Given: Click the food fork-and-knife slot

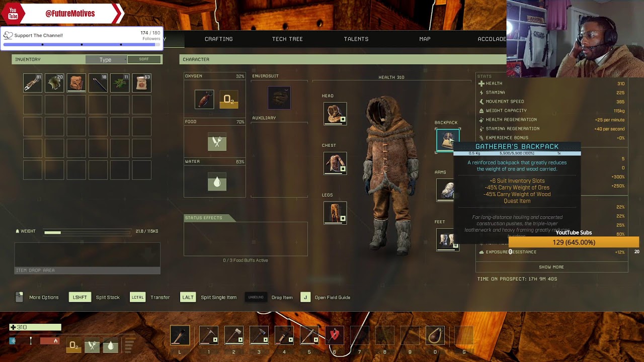Looking at the screenshot, I should [217, 142].
